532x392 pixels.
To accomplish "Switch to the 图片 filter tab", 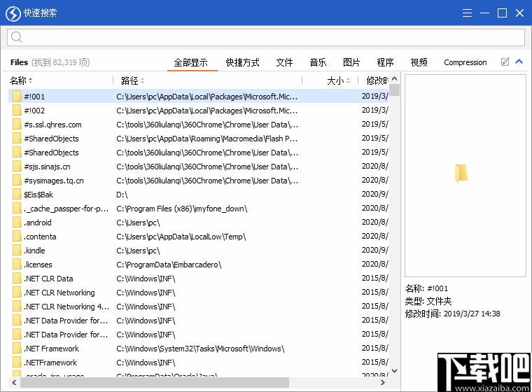I will coord(351,62).
